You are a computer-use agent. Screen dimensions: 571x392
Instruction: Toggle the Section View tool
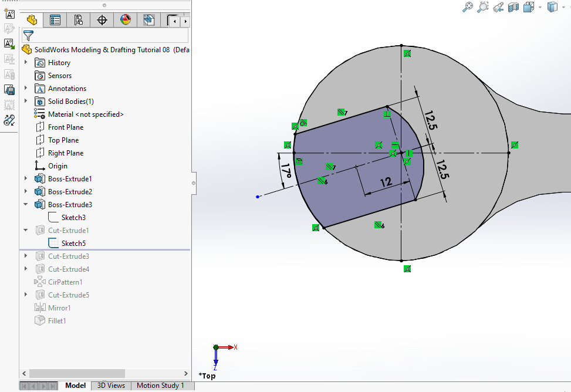[513, 7]
